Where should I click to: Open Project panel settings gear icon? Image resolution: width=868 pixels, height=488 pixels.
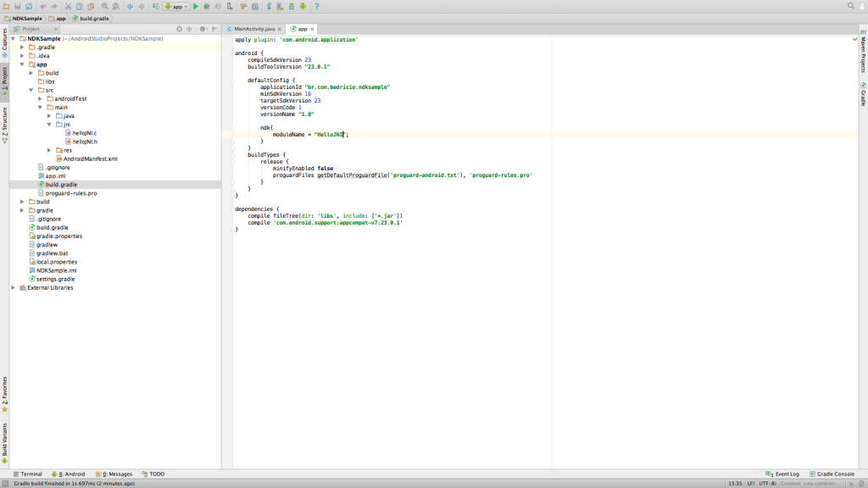pos(203,29)
